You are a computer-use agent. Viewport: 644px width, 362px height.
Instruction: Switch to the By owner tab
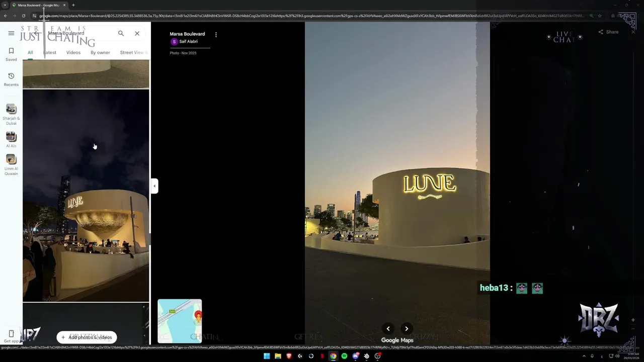click(x=100, y=52)
